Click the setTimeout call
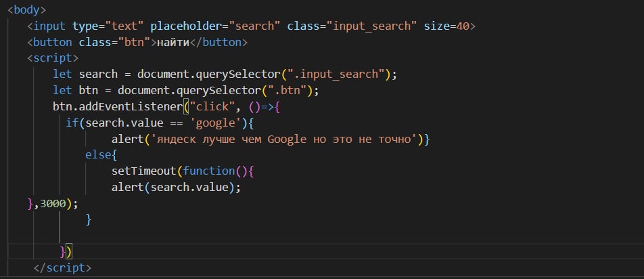 click(x=143, y=171)
